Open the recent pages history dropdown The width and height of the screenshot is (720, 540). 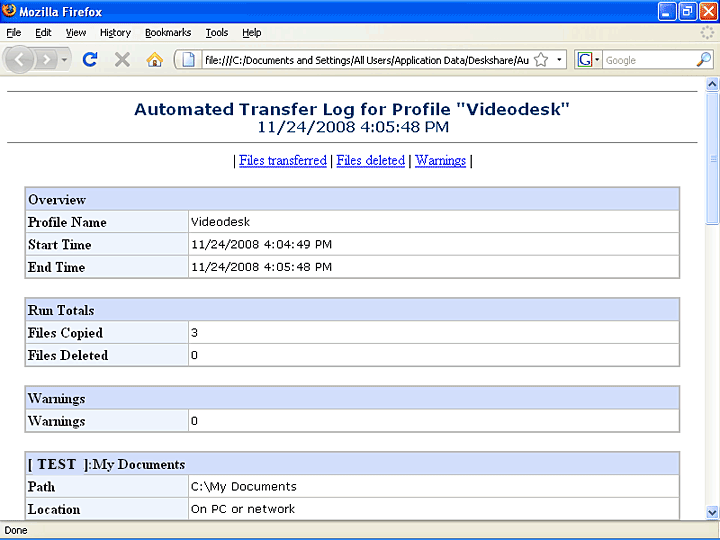tap(64, 60)
